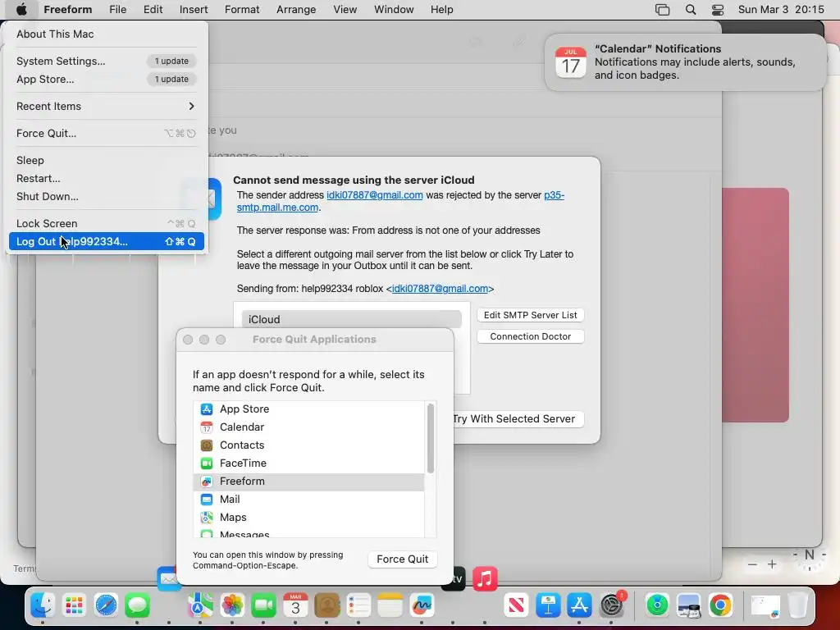
Task: Choose Shut Down… in the Apple menu
Action: pyautogui.click(x=106, y=197)
